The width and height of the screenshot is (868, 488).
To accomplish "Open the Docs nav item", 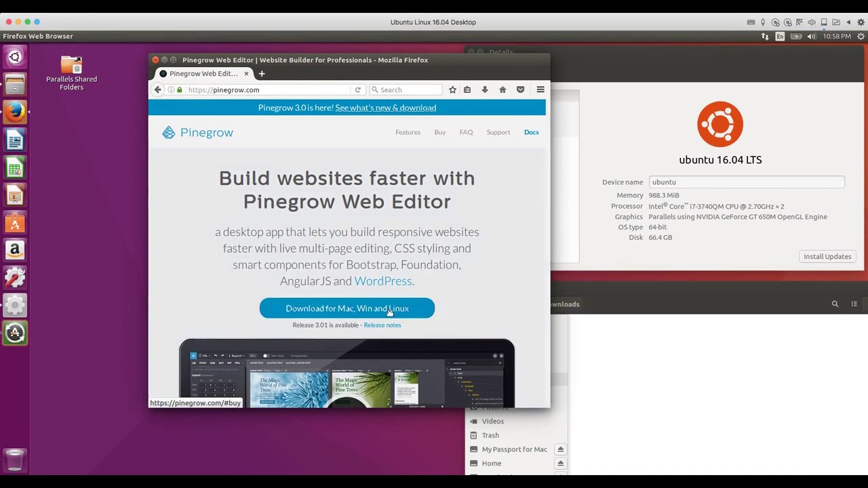I will tap(531, 132).
